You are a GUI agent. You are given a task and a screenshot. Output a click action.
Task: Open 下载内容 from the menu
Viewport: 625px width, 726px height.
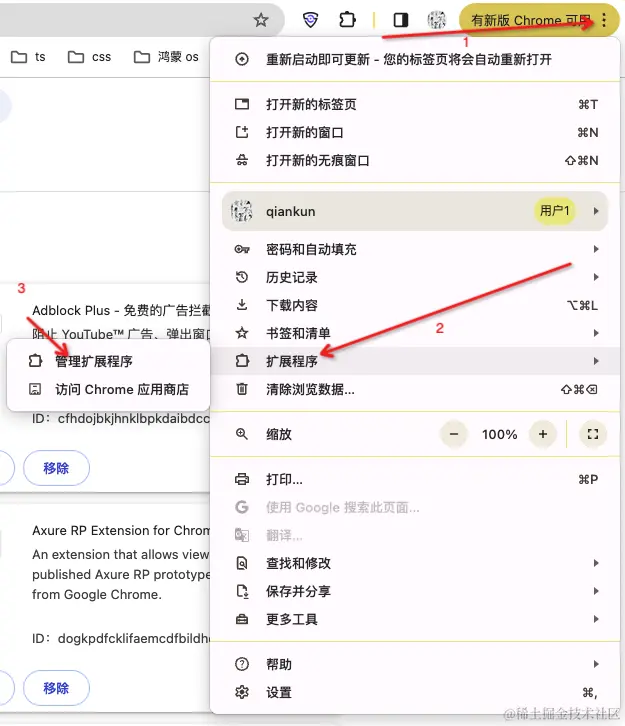point(415,305)
